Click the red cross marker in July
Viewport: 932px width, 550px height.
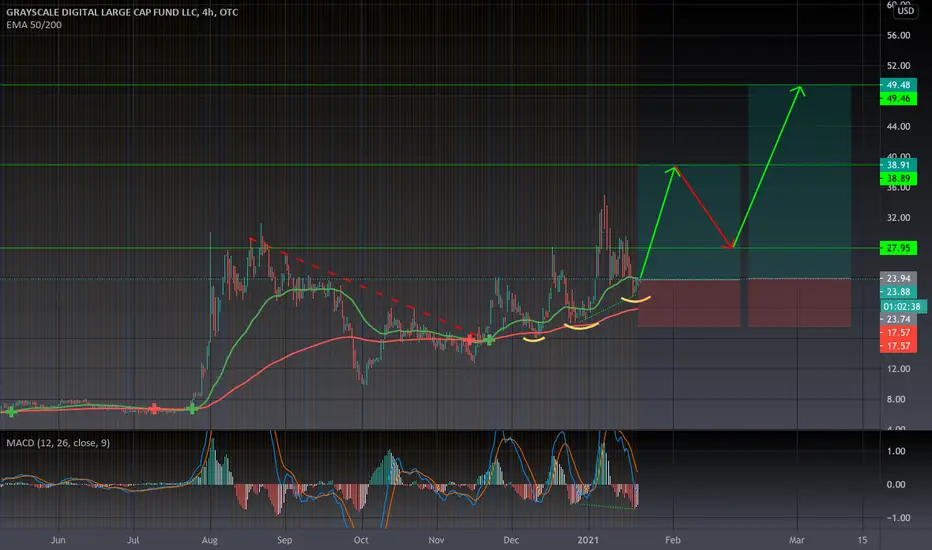click(x=154, y=408)
